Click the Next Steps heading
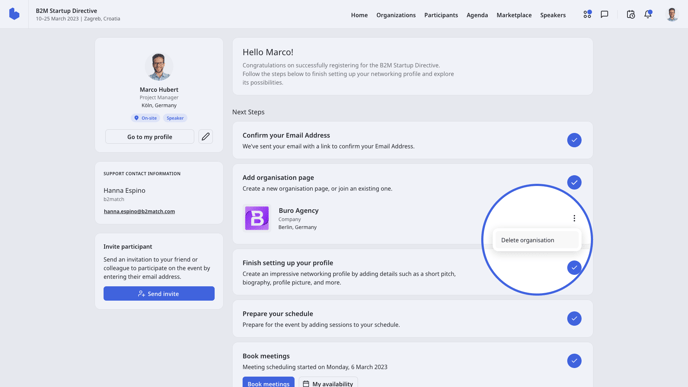Image resolution: width=688 pixels, height=387 pixels. click(x=248, y=112)
